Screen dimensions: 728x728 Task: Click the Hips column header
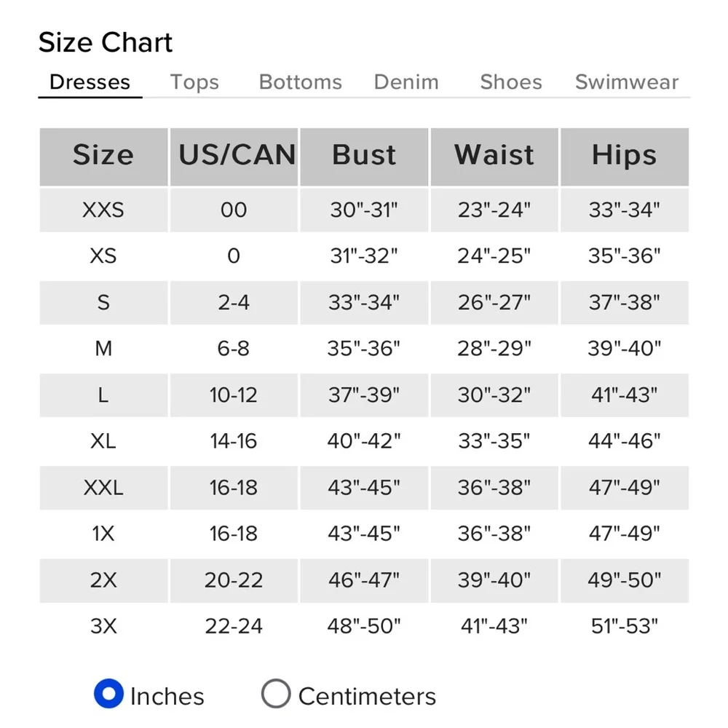coord(624,156)
